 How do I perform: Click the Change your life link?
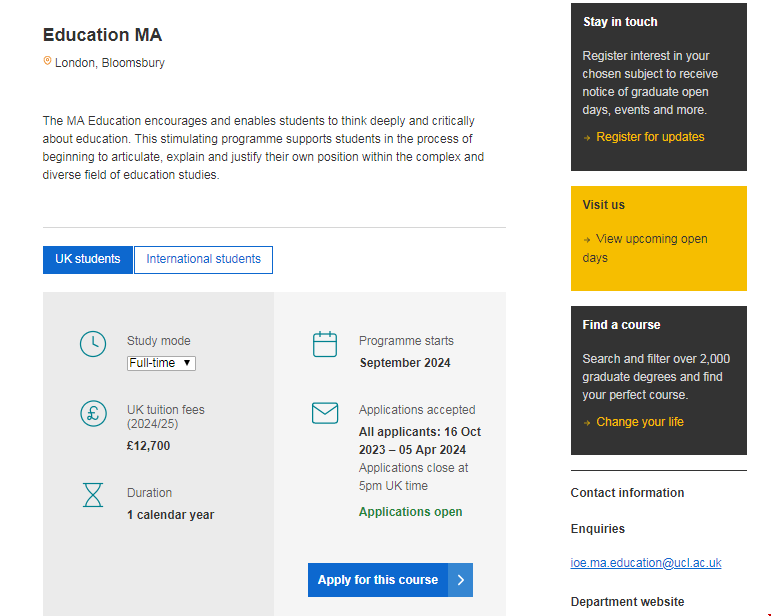(x=640, y=422)
